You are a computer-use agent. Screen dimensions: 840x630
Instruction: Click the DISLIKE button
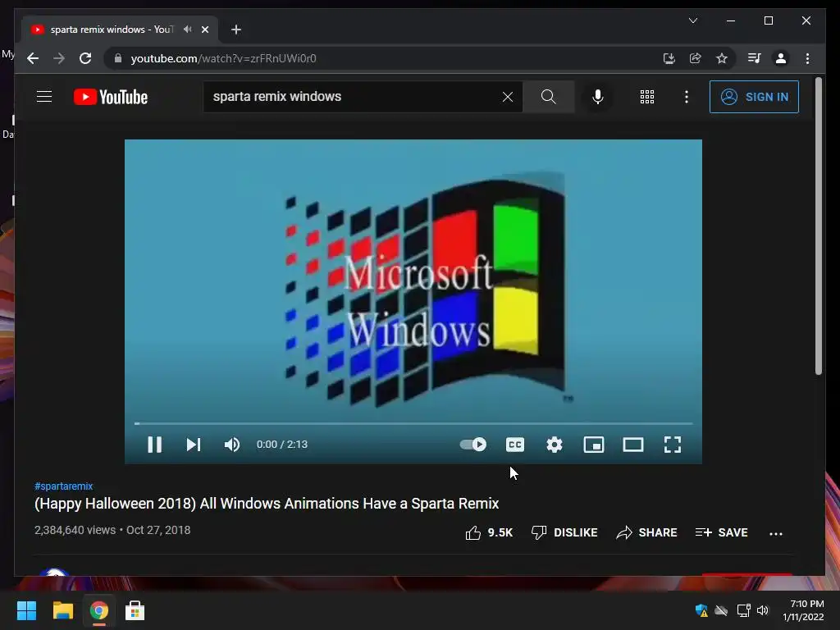[564, 532]
